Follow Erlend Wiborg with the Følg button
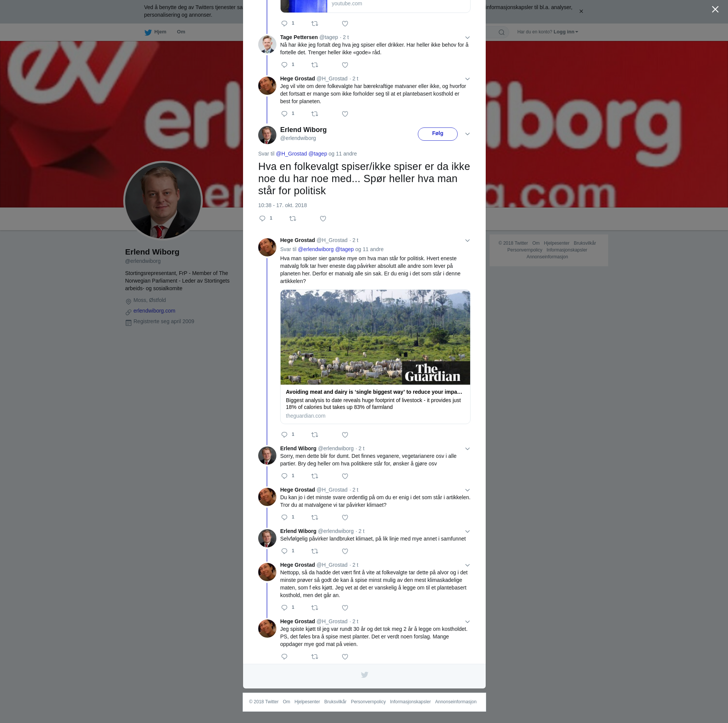This screenshot has width=728, height=723. (x=438, y=134)
